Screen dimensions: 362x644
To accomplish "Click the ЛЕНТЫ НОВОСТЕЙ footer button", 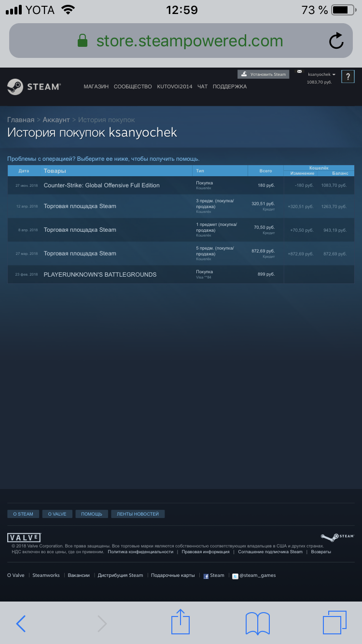I will (138, 514).
